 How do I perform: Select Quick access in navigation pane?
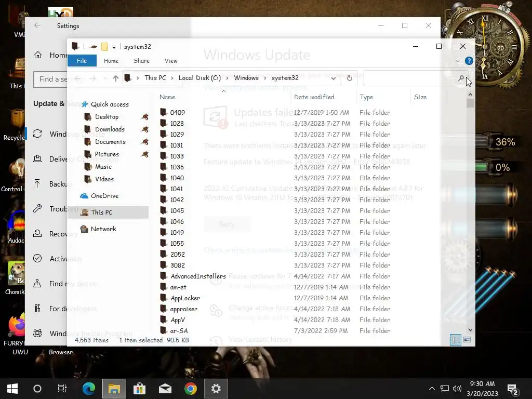point(110,104)
